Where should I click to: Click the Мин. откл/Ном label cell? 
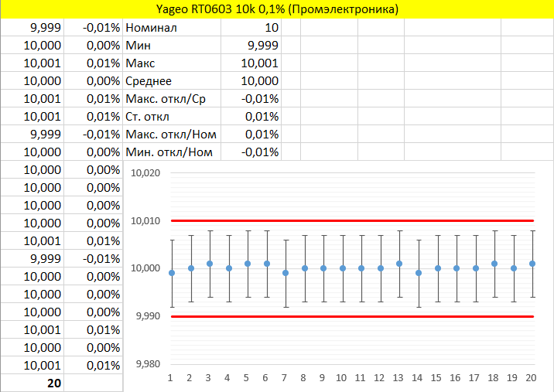[172, 152]
